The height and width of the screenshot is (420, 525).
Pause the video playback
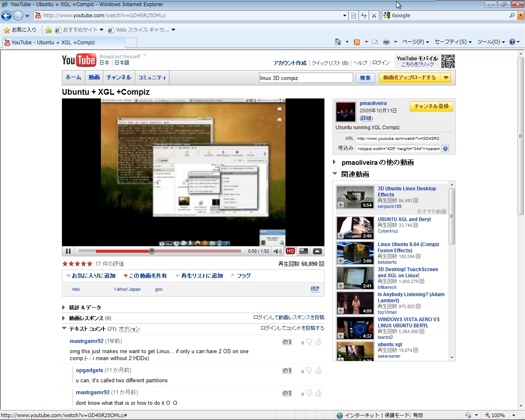pyautogui.click(x=68, y=251)
